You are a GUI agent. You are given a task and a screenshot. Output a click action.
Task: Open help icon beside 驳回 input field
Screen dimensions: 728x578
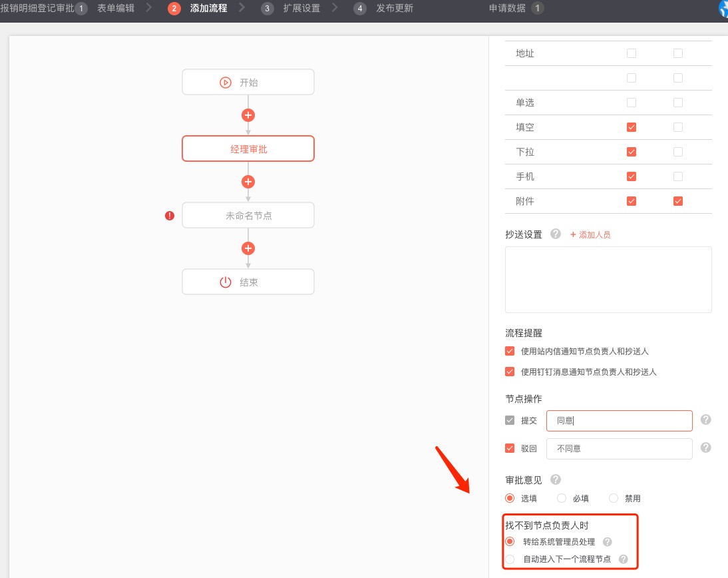(x=705, y=447)
